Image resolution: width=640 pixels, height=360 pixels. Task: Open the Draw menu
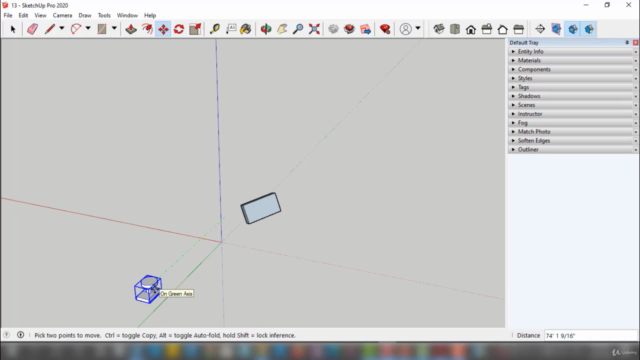click(85, 15)
